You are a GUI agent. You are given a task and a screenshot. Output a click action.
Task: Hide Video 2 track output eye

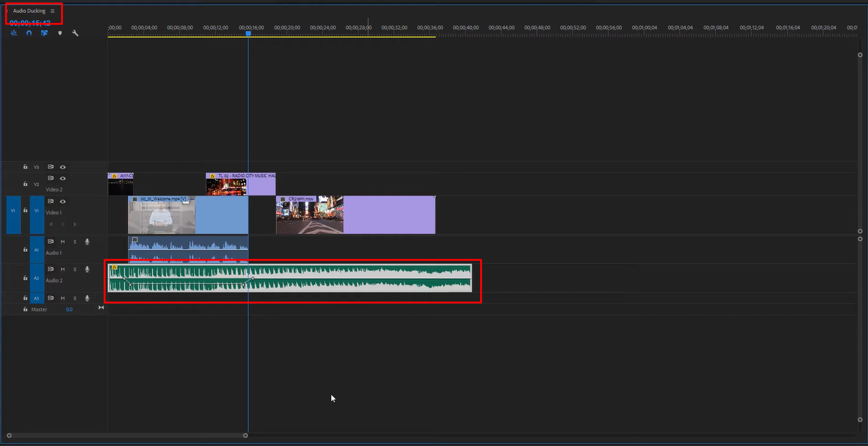pos(62,178)
